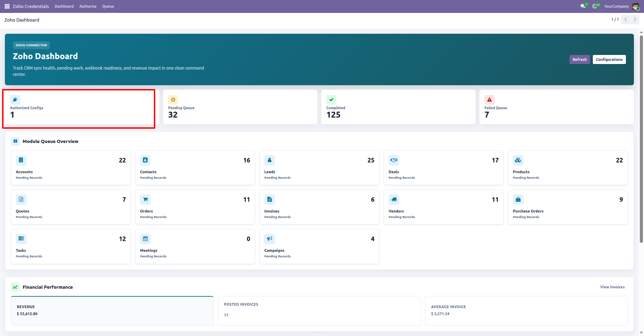Click the Orders shopping cart icon

(x=145, y=200)
